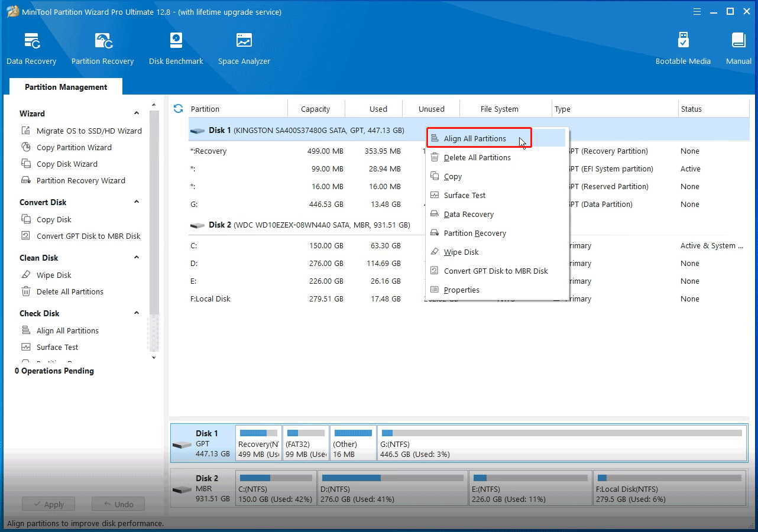Launch Partition Recovery in the top toolbar
The height and width of the screenshot is (532, 758).
pyautogui.click(x=102, y=48)
